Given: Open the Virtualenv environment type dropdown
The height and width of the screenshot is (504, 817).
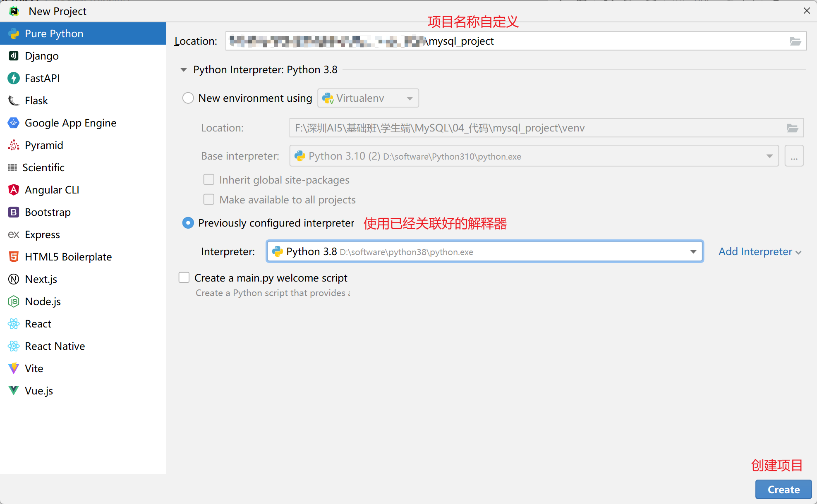Looking at the screenshot, I should tap(368, 98).
